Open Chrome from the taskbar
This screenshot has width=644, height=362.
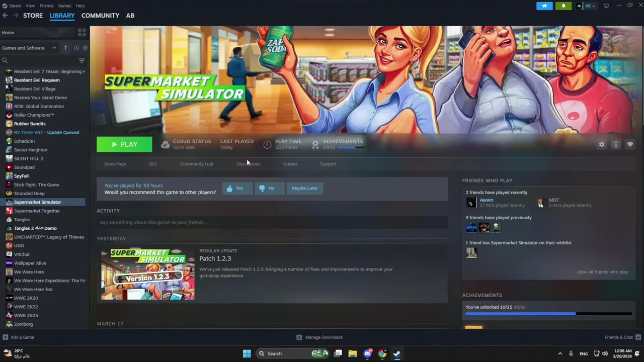[x=382, y=353]
